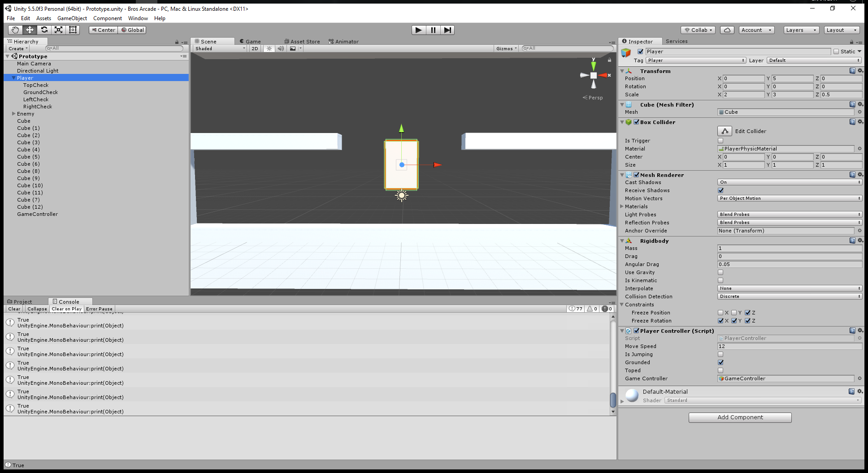Switch to the Game tab
The width and height of the screenshot is (868, 473).
[x=250, y=41]
